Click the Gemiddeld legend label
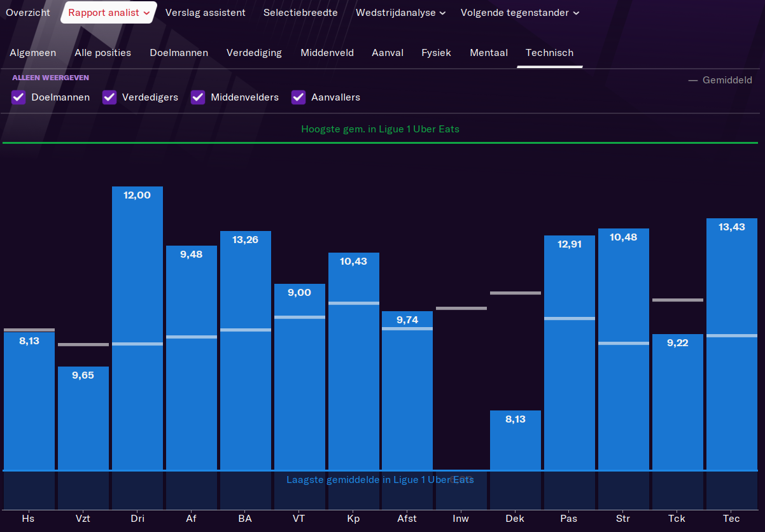The image size is (765, 532). 727,80
